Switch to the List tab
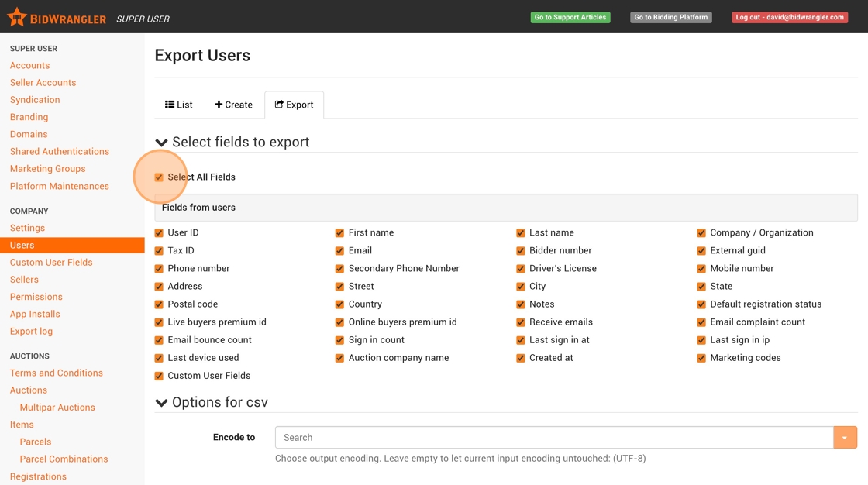Viewport: 868px width, 485px height. click(179, 105)
